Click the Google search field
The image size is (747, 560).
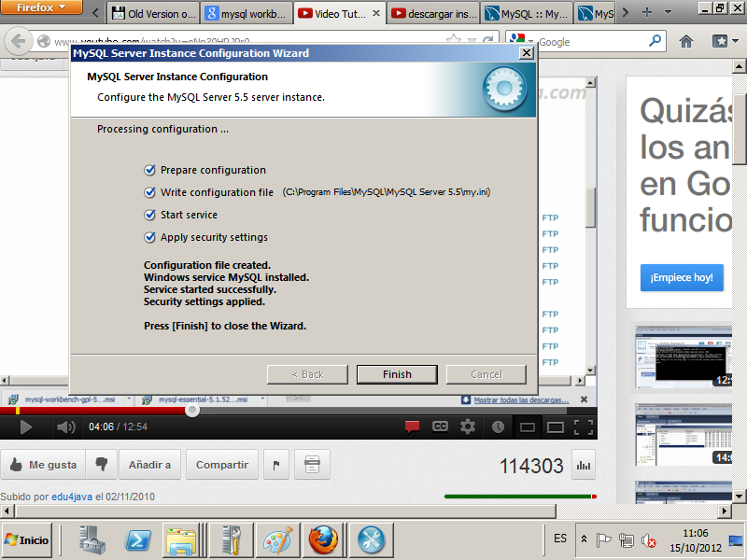[x=591, y=42]
